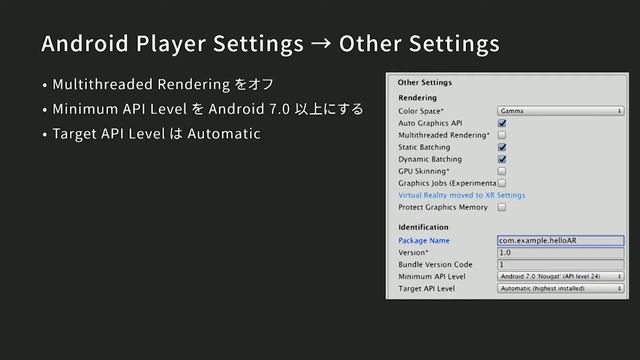The image size is (640, 360).
Task: Open the Target API Level dropdown
Action: pyautogui.click(x=560, y=288)
